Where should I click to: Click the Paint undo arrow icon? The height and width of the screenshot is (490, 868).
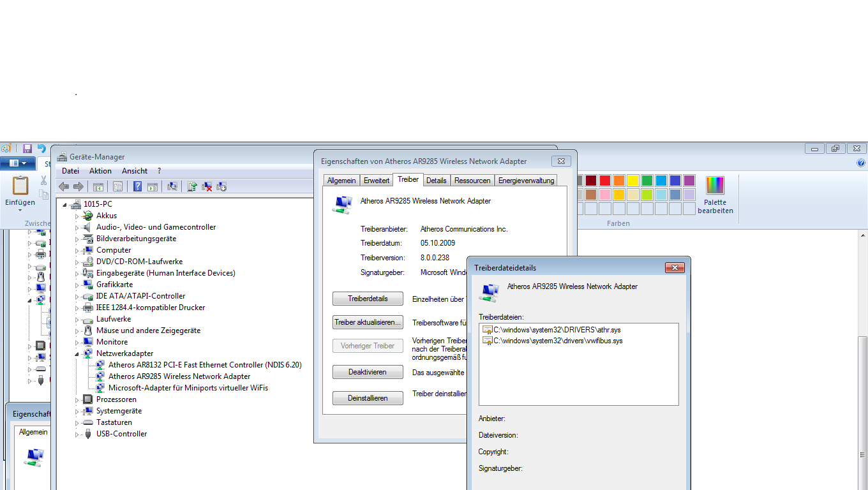tap(41, 148)
